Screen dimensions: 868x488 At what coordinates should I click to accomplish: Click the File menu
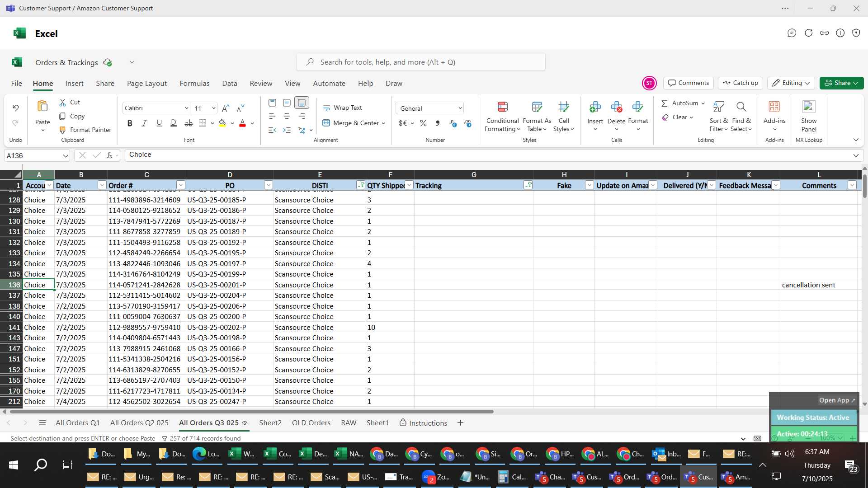tap(16, 84)
